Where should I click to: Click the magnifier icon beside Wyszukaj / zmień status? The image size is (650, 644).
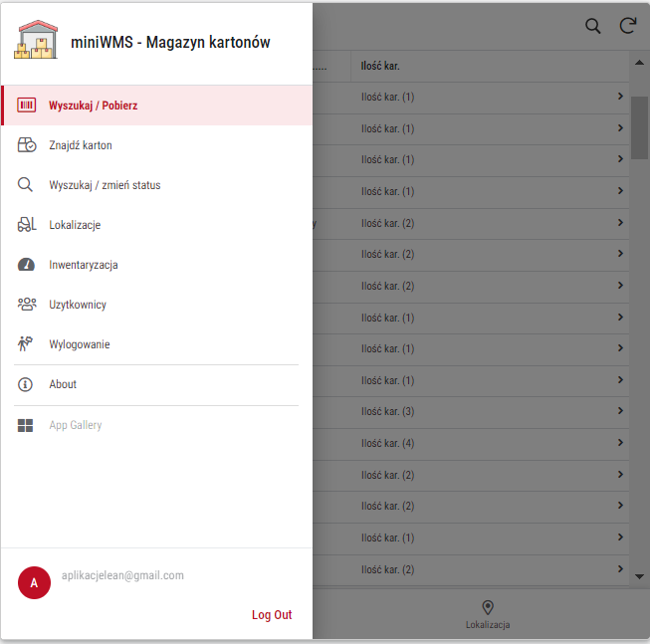coord(27,185)
